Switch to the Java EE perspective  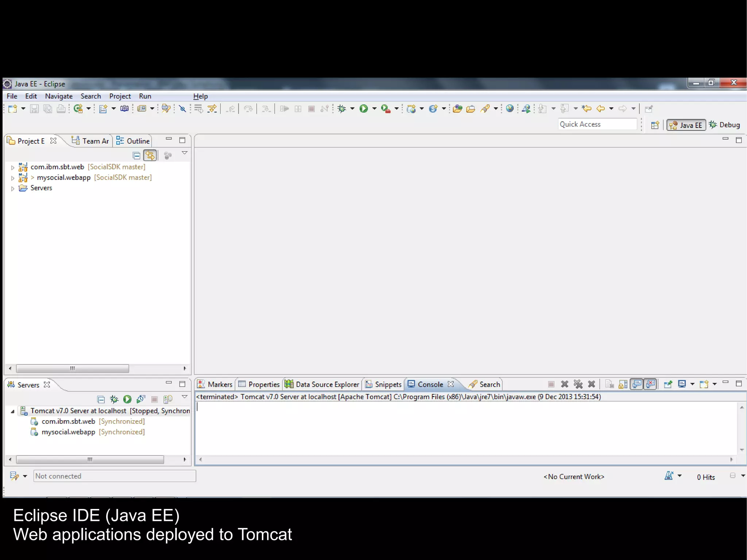point(686,125)
